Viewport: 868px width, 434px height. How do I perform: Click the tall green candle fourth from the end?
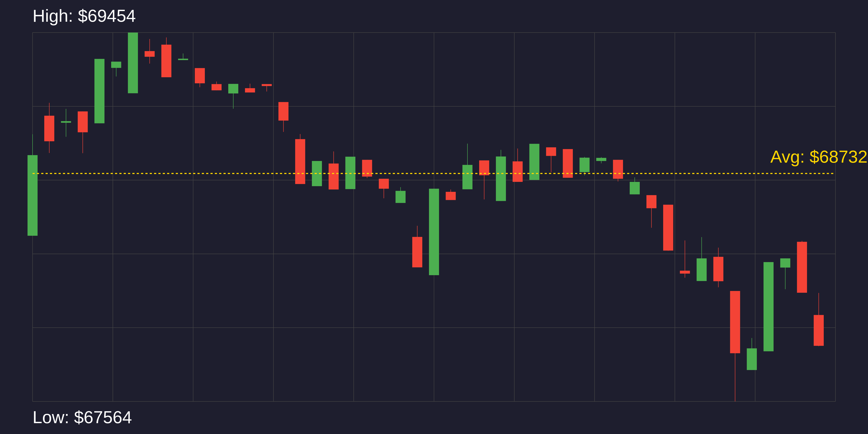point(768,307)
